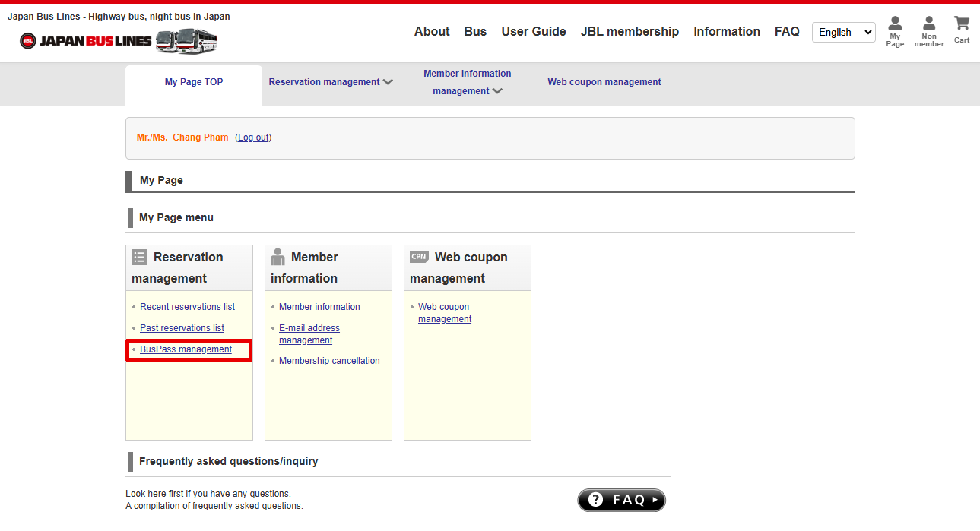Click the CPN web coupon icon

(x=419, y=257)
